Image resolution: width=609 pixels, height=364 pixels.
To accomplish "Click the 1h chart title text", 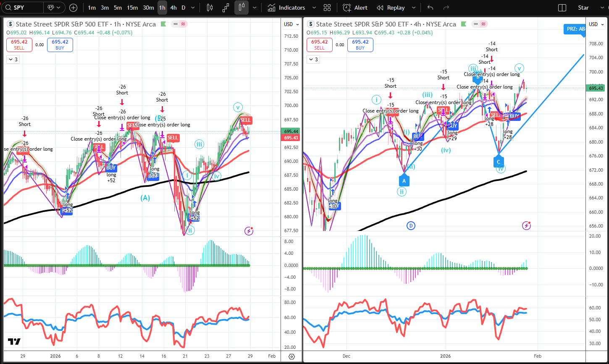I will (86, 24).
